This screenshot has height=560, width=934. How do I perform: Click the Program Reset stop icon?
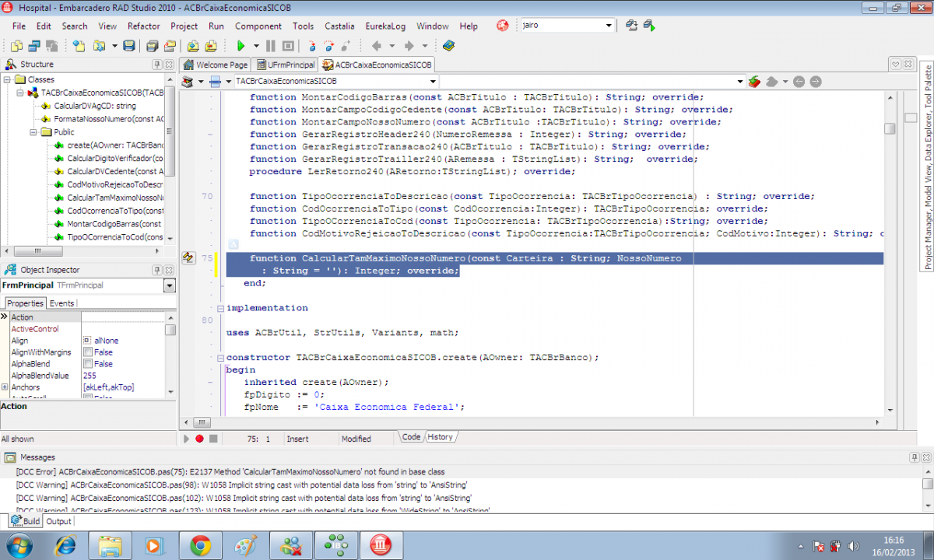[x=288, y=46]
